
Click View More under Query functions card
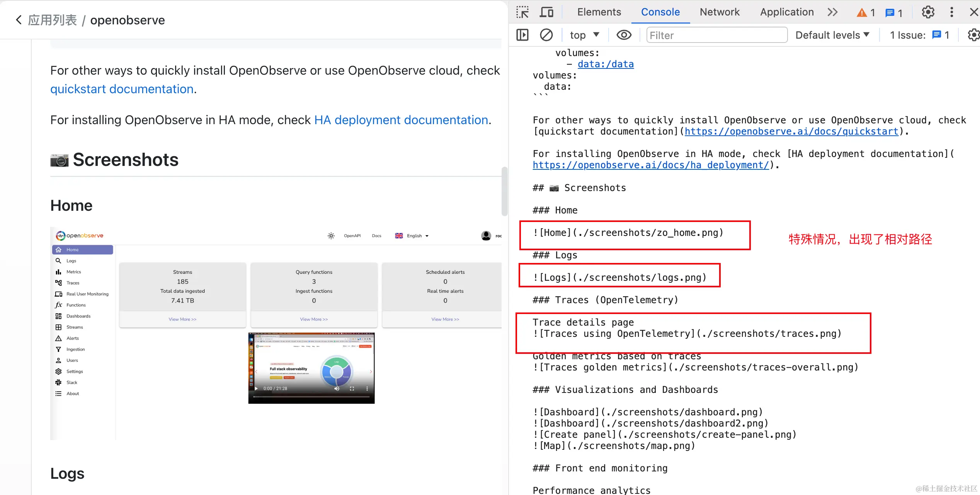tap(314, 319)
